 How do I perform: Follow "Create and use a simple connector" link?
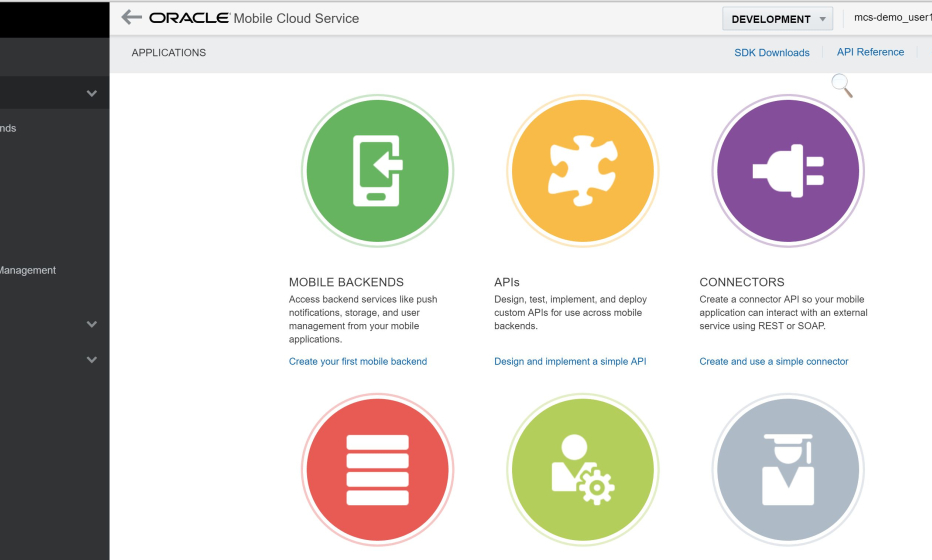pos(774,362)
